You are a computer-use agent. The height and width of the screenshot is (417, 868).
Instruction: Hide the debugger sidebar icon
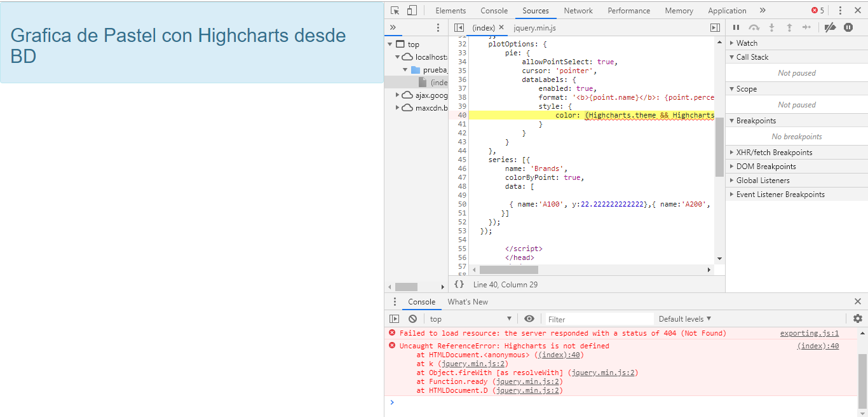point(715,27)
